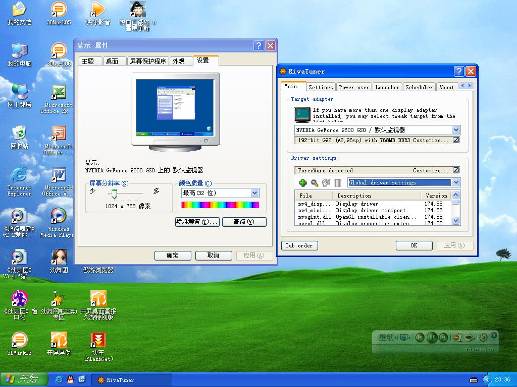Image resolution: width=517 pixels, height=387 pixels.
Task: Click the keyboard language icon in the tray
Action: click(473, 380)
